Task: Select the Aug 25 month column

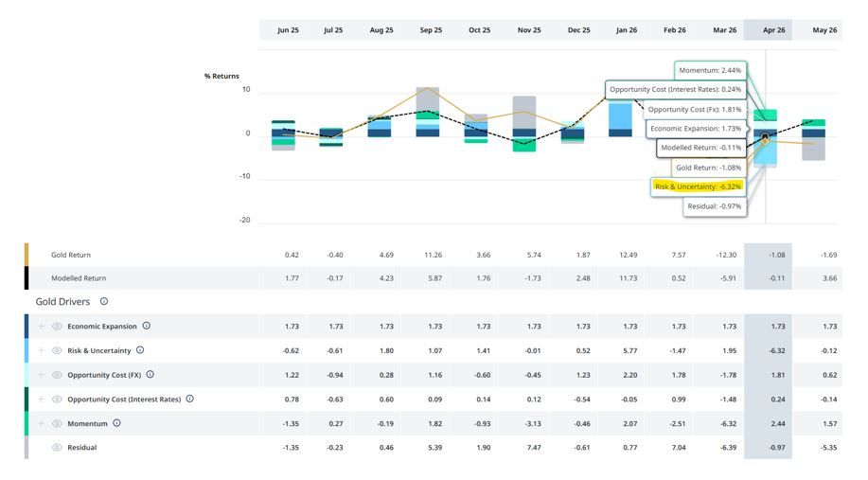Action: pos(381,30)
